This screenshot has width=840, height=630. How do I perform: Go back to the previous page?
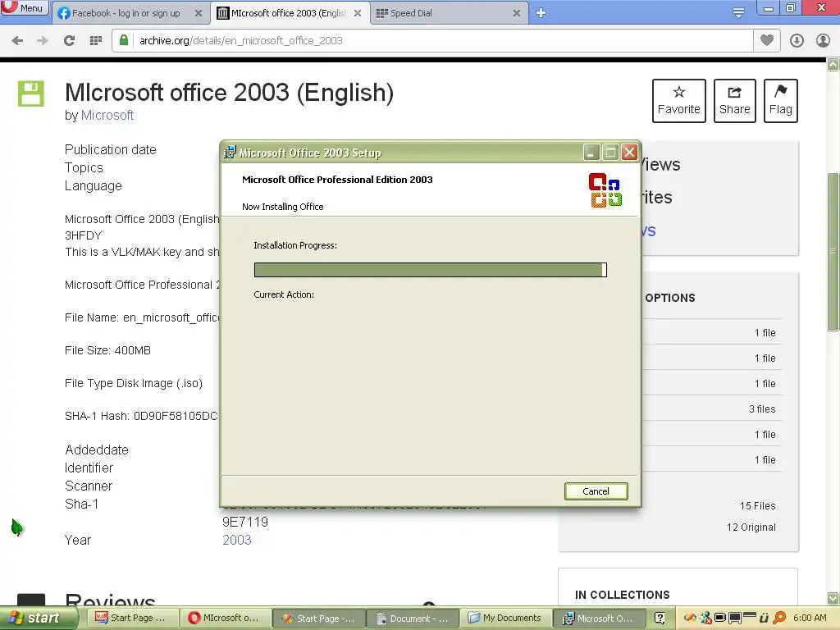pyautogui.click(x=17, y=41)
